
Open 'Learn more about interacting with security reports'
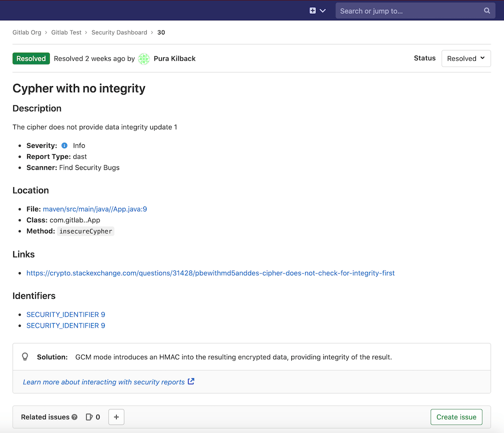point(104,382)
